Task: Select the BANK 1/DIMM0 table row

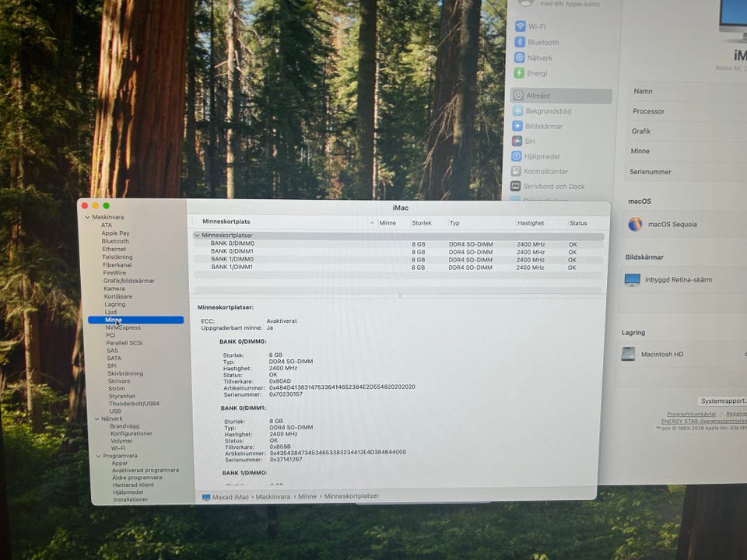Action: 398,260
